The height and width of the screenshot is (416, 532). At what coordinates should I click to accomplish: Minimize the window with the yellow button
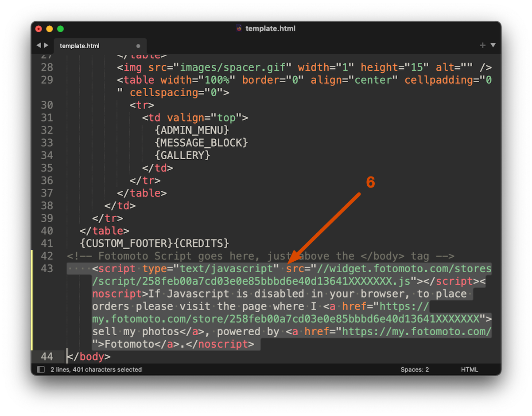[50, 29]
